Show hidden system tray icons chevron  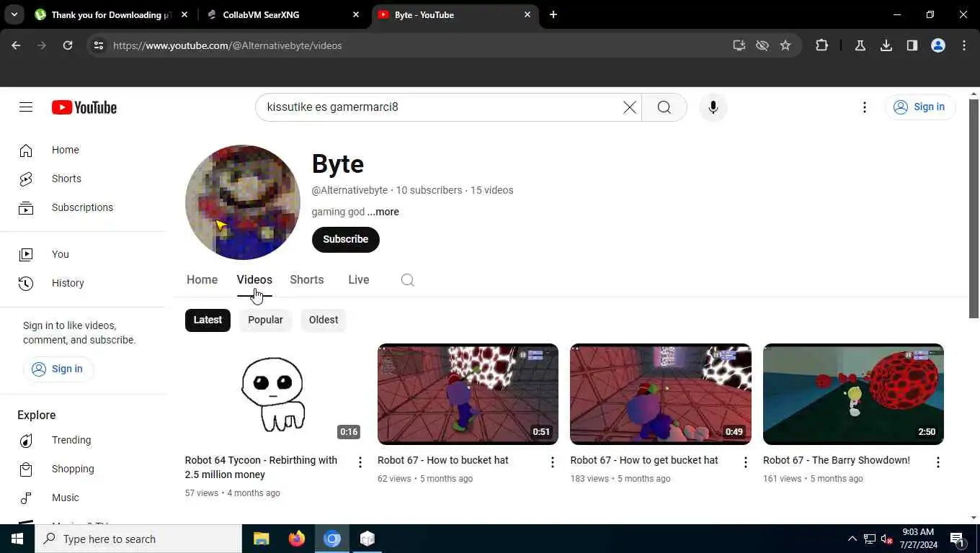pyautogui.click(x=852, y=539)
